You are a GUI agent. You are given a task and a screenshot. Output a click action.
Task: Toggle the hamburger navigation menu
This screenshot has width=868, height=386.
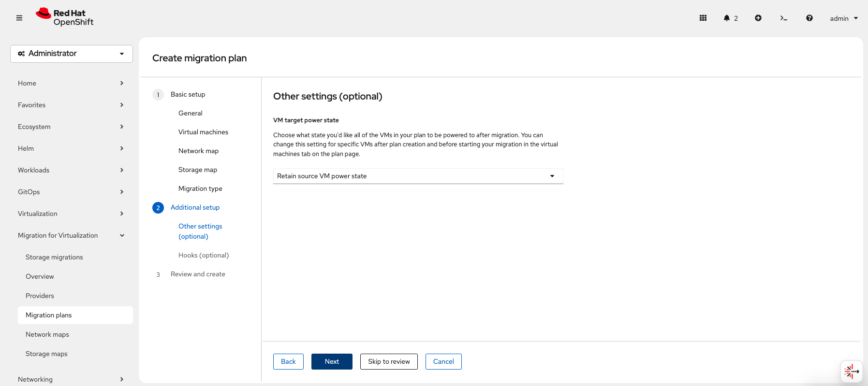click(19, 18)
